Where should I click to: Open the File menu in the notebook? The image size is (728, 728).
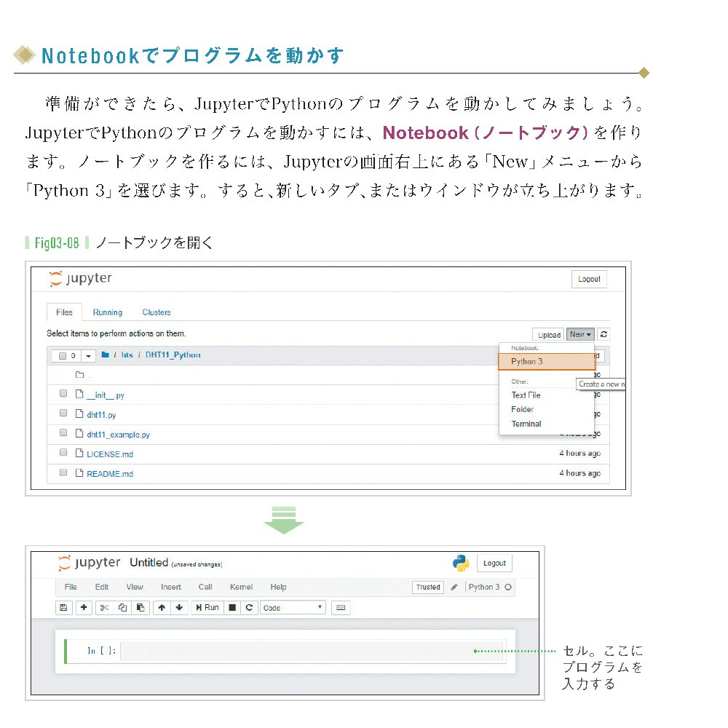(71, 587)
